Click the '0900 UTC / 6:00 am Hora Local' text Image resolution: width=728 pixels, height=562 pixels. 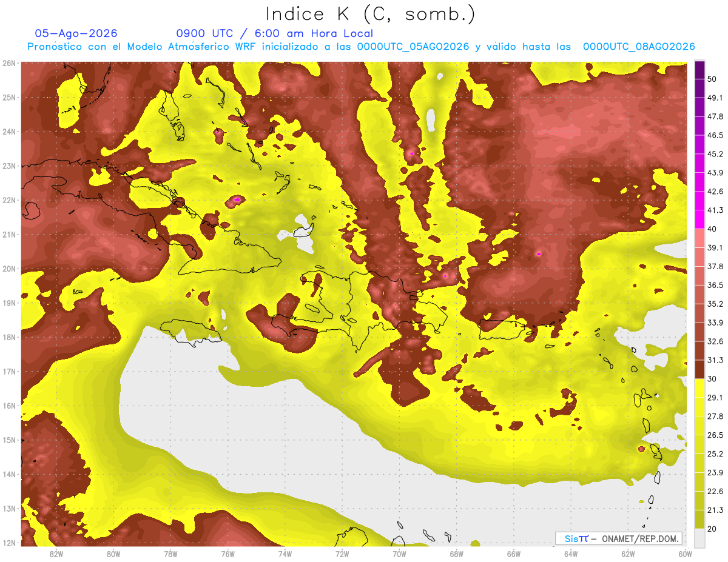coord(274,33)
